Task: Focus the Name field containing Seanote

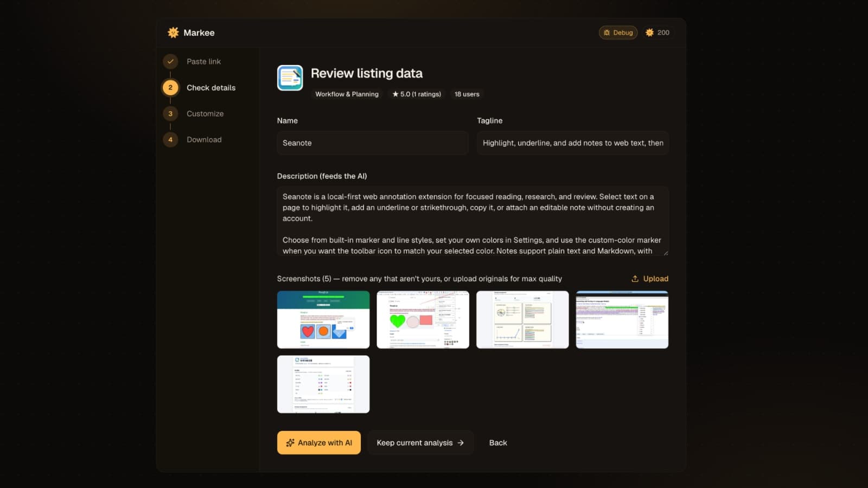Action: click(x=372, y=143)
